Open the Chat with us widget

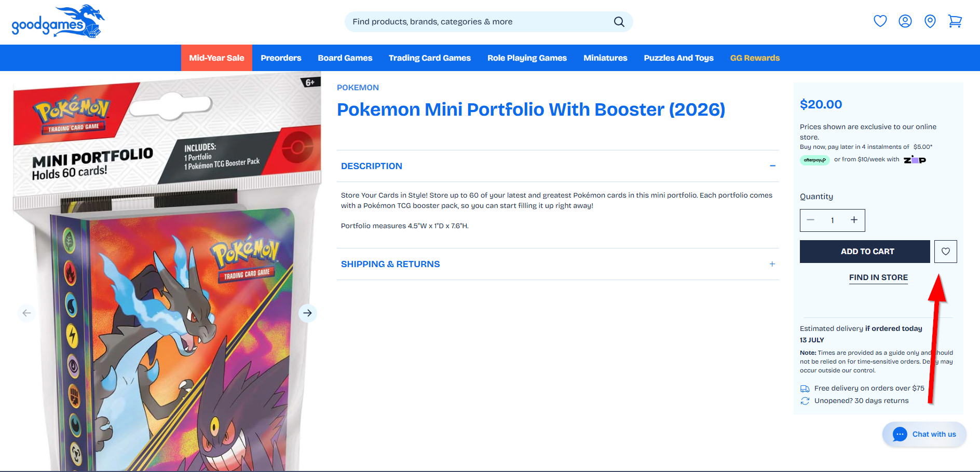[924, 434]
